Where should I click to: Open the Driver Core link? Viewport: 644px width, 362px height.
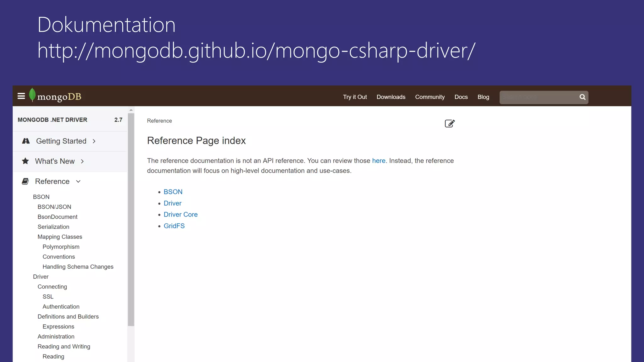(180, 215)
